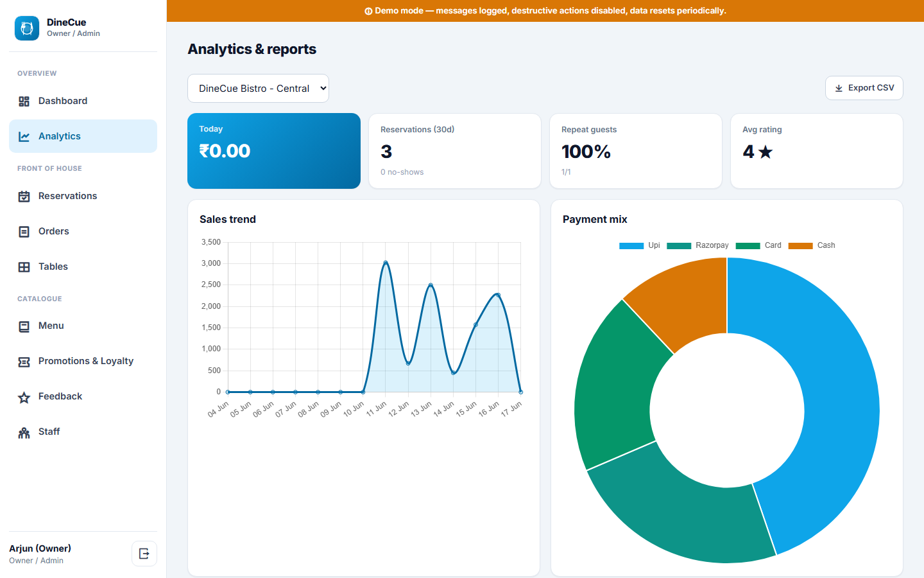924x578 pixels.
Task: Click the Analytics chart icon
Action: [24, 137]
